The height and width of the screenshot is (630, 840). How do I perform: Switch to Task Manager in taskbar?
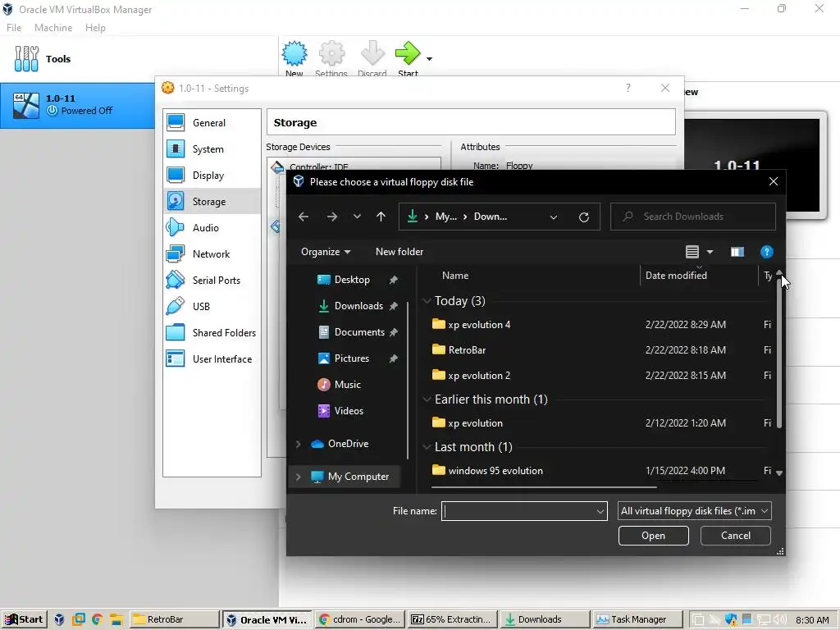click(x=637, y=619)
